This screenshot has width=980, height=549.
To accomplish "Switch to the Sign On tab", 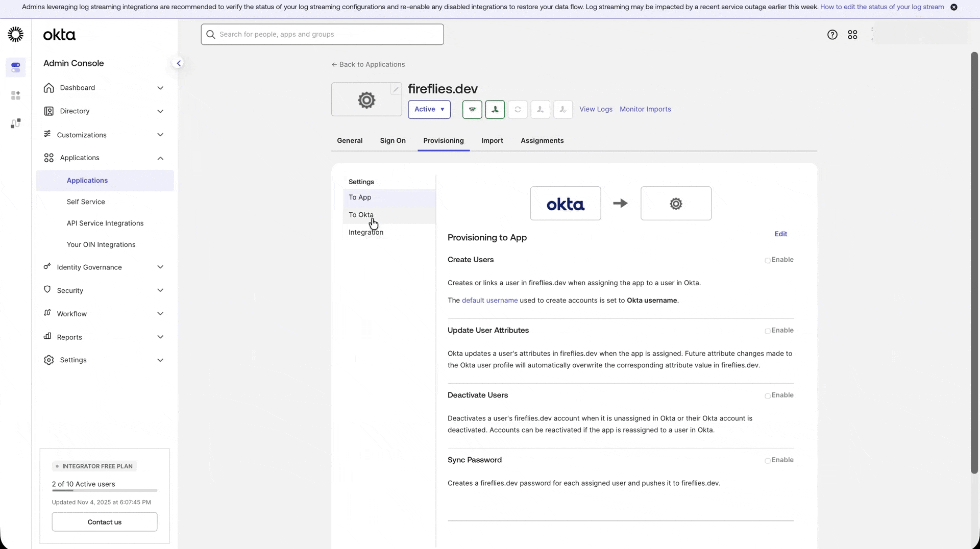I will [393, 141].
